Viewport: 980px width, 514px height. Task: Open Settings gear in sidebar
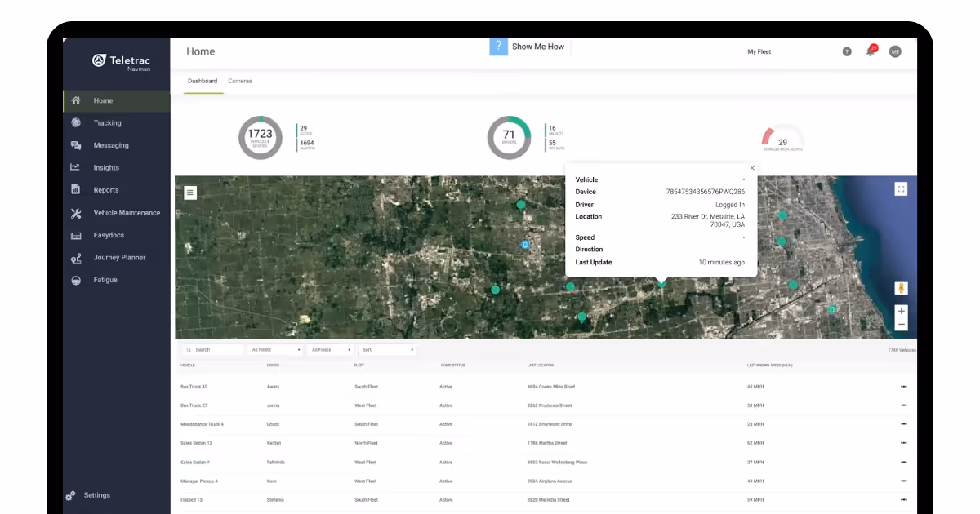pyautogui.click(x=70, y=495)
